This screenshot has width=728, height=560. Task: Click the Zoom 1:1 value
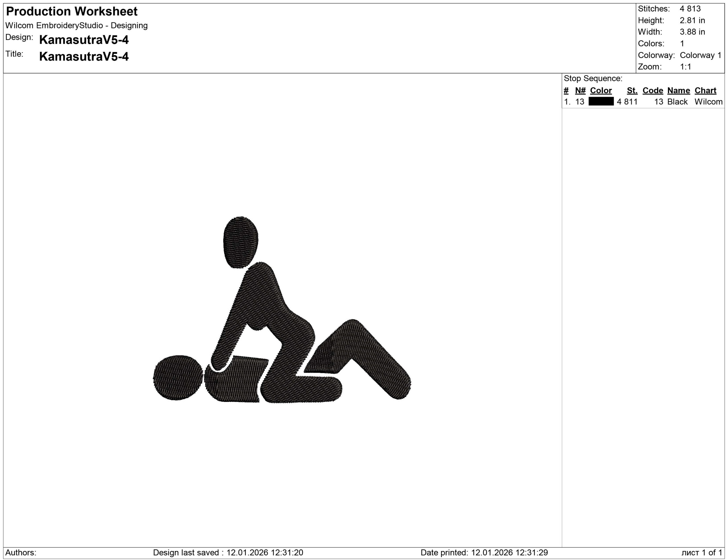(685, 67)
